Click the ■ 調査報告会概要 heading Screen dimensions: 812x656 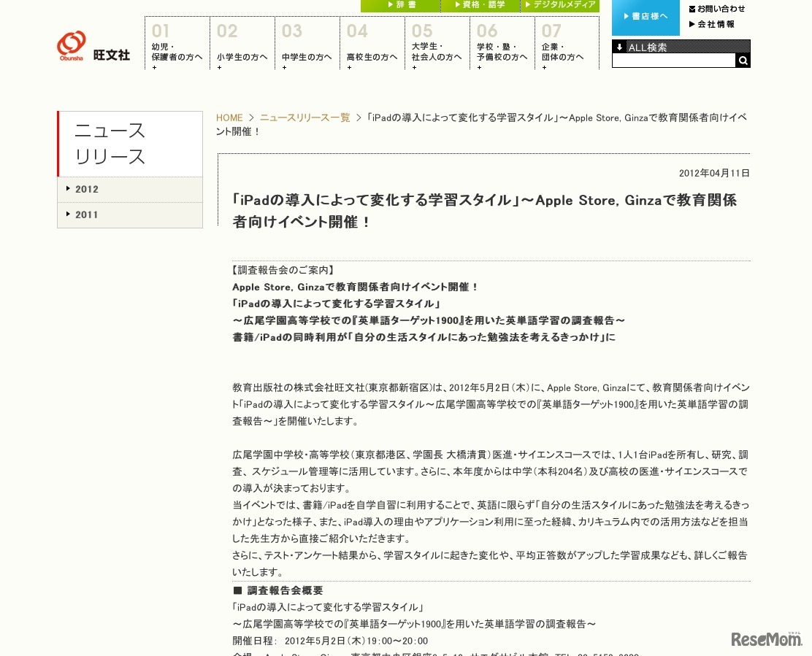pos(278,590)
